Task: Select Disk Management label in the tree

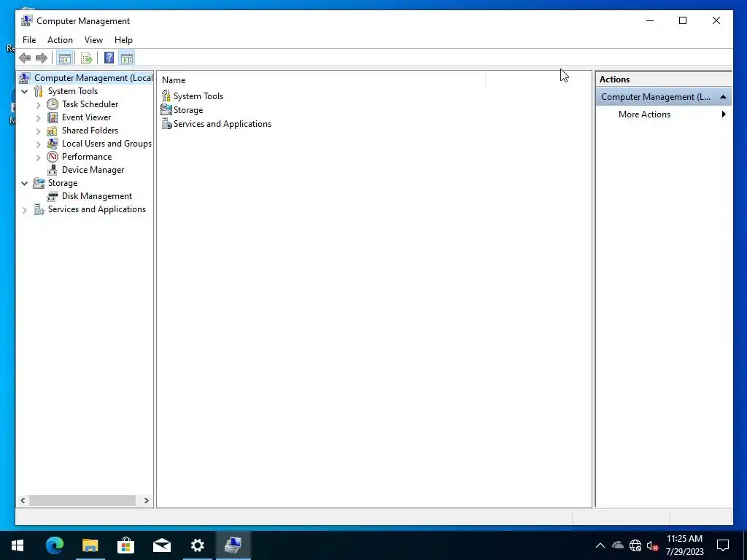Action: (x=97, y=196)
